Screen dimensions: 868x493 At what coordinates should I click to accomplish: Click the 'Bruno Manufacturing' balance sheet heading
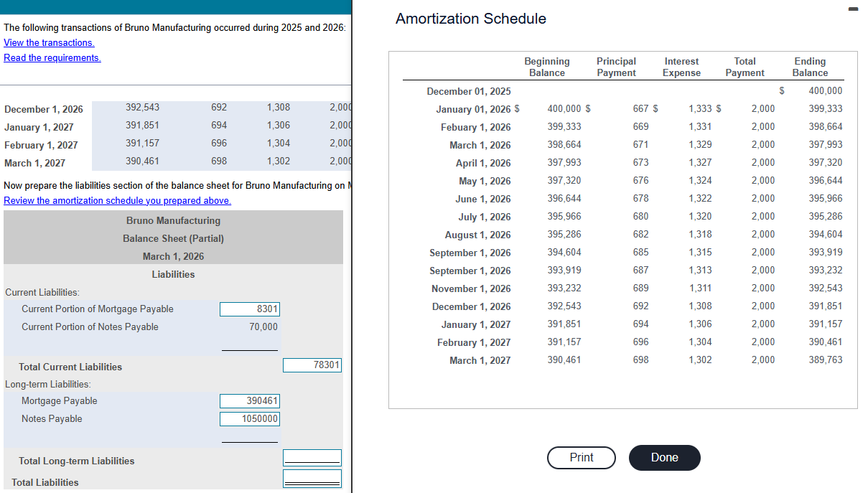(x=173, y=220)
